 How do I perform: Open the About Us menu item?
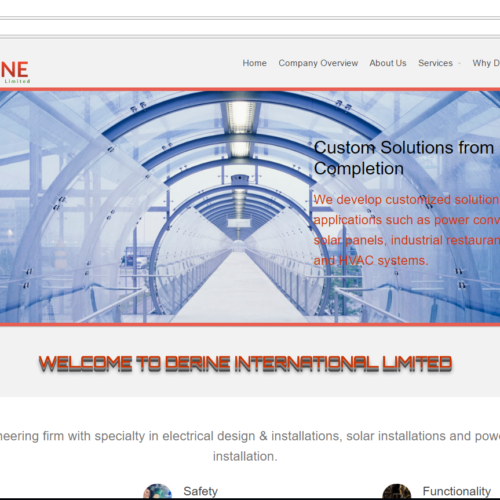[388, 63]
